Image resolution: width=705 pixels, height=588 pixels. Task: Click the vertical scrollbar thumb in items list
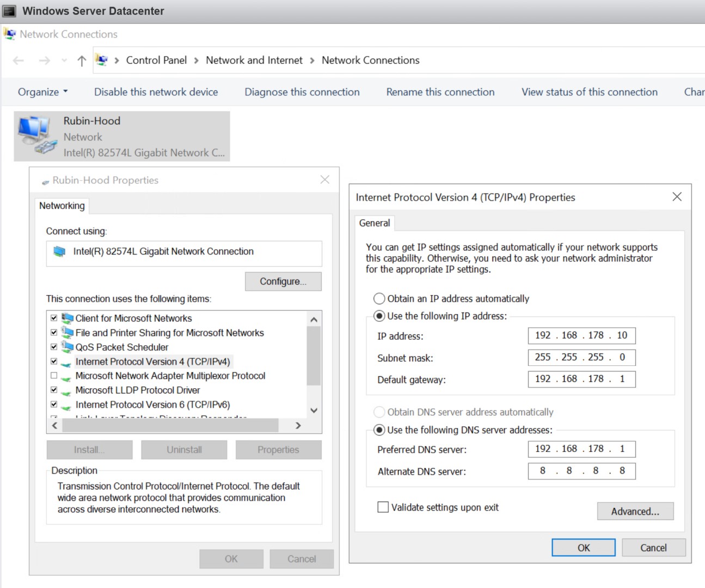point(314,356)
